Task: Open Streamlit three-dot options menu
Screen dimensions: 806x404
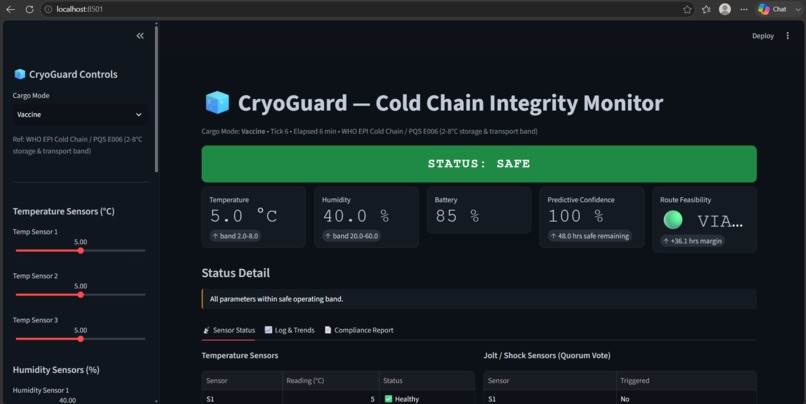Action: coord(787,35)
